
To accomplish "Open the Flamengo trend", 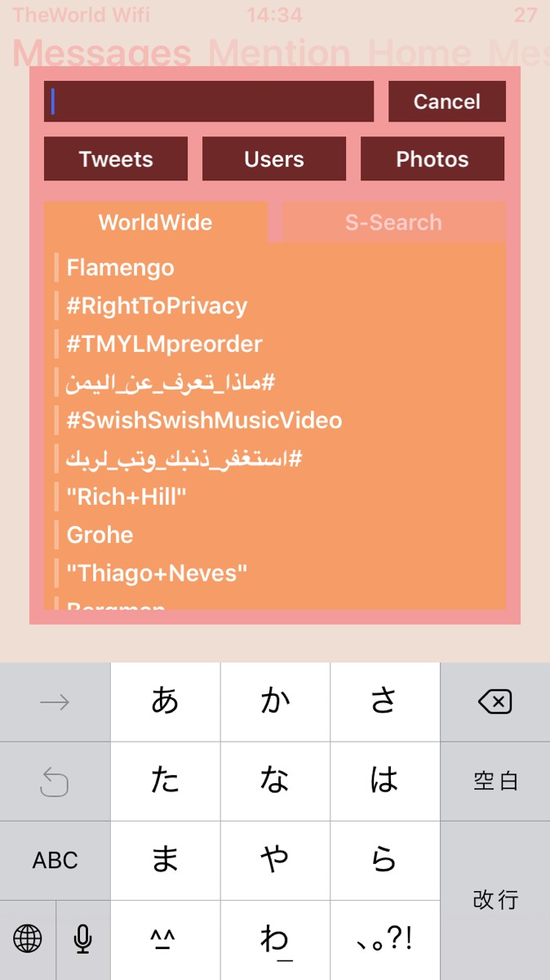I will (121, 268).
